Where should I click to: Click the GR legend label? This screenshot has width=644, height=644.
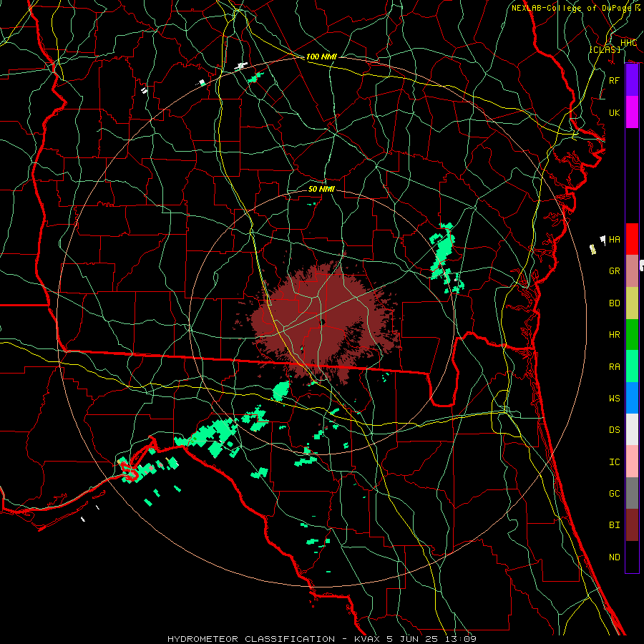click(615, 271)
